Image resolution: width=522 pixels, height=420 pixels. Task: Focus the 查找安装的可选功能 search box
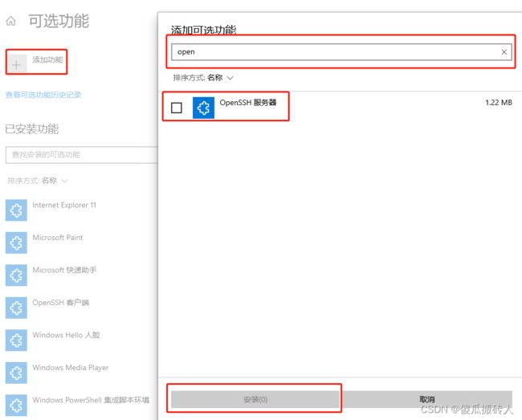(x=81, y=155)
